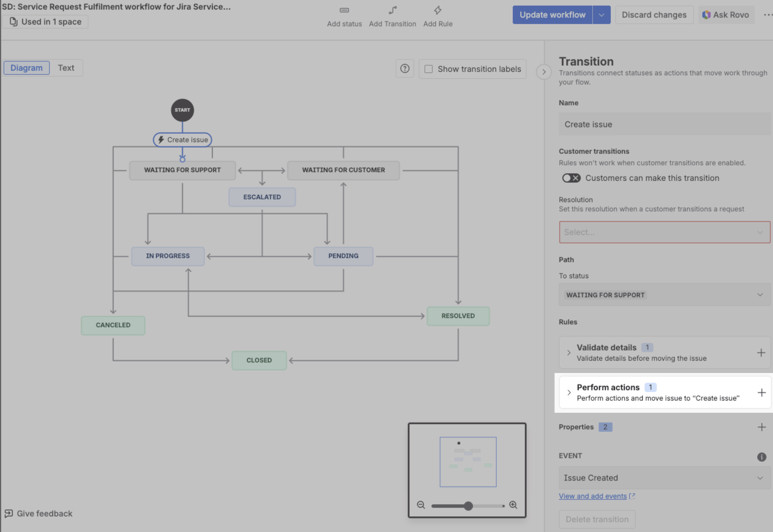
Task: Select the Create issue transition in diagram
Action: 182,140
